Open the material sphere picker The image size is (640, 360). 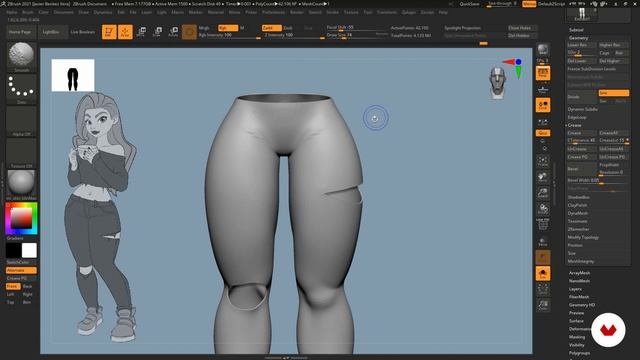click(21, 184)
